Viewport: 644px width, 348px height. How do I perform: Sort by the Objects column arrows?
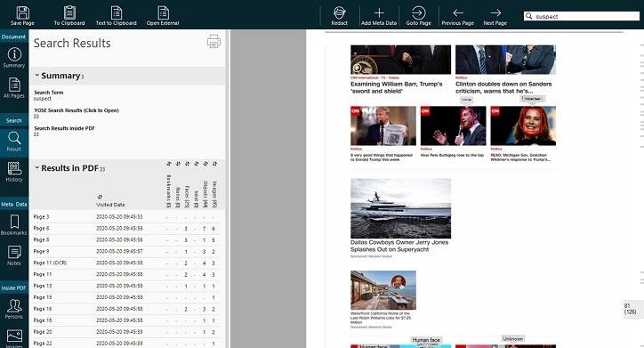(205, 164)
